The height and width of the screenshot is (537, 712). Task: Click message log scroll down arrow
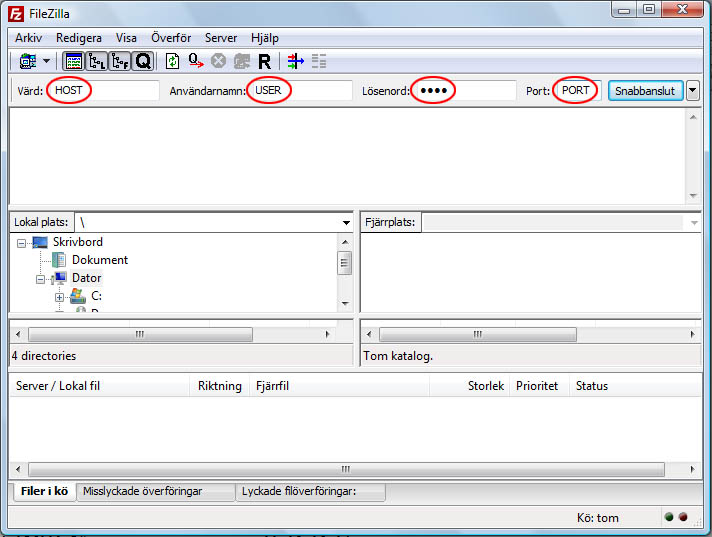point(693,196)
